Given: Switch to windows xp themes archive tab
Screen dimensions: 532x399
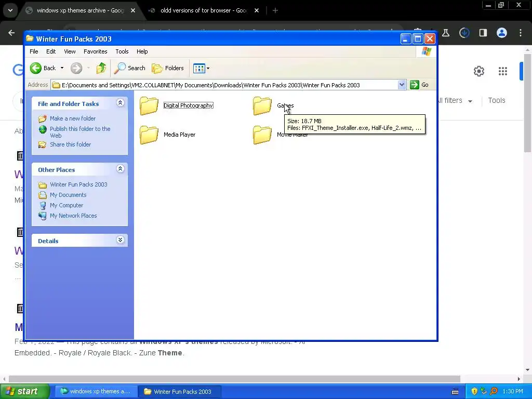Looking at the screenshot, I should click(80, 10).
